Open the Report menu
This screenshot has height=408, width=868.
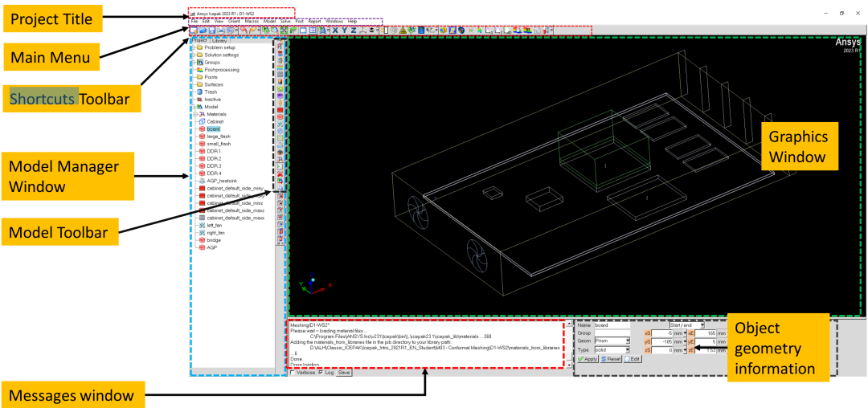coord(314,21)
